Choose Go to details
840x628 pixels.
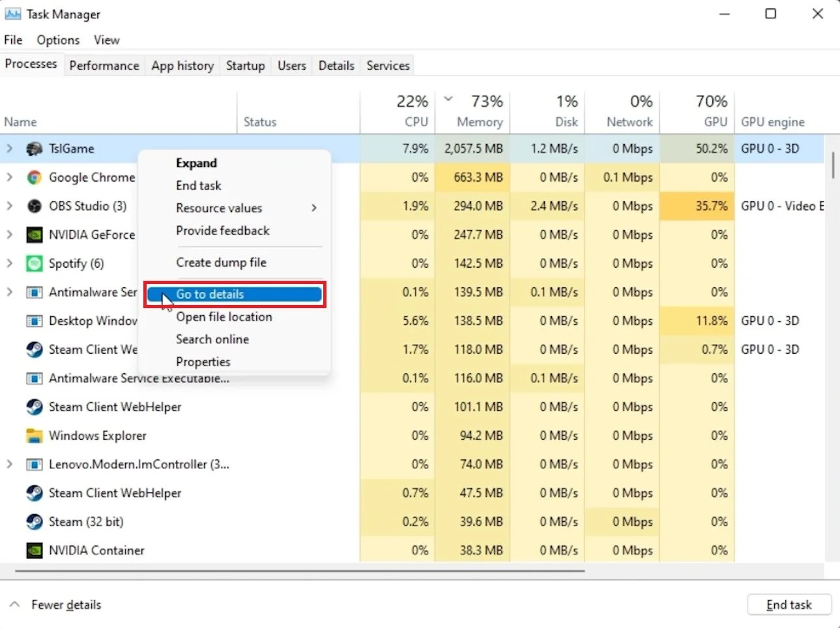(x=235, y=294)
